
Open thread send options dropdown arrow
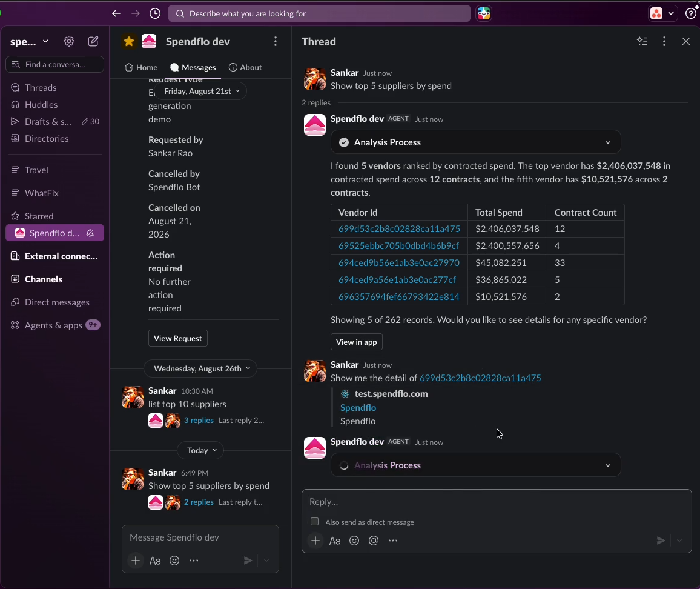pyautogui.click(x=679, y=541)
